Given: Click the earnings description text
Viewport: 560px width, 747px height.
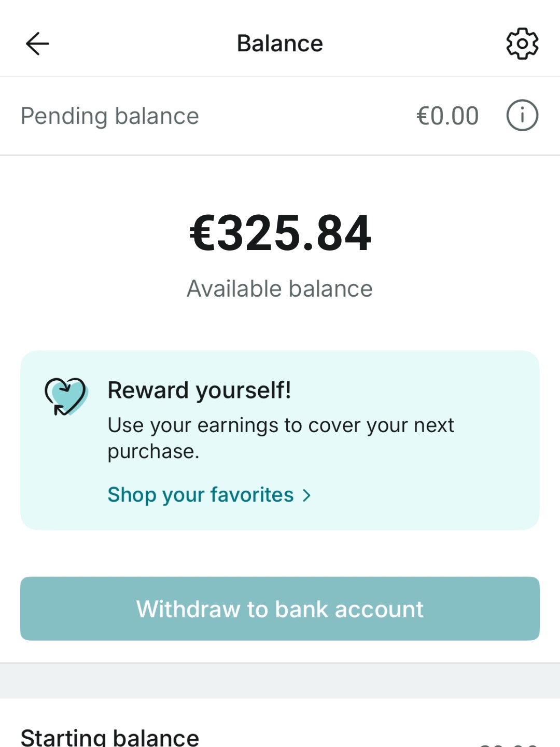Looking at the screenshot, I should click(281, 426).
